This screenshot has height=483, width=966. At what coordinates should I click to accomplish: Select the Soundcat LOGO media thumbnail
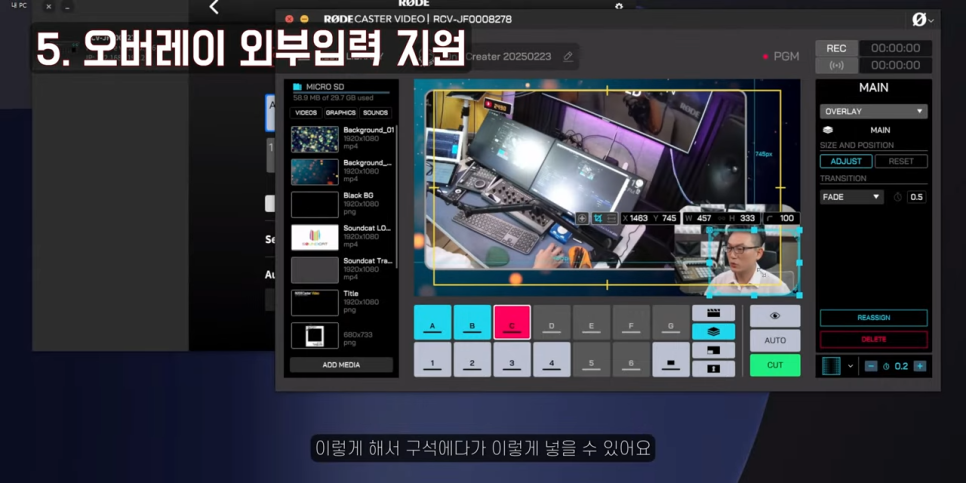point(315,237)
